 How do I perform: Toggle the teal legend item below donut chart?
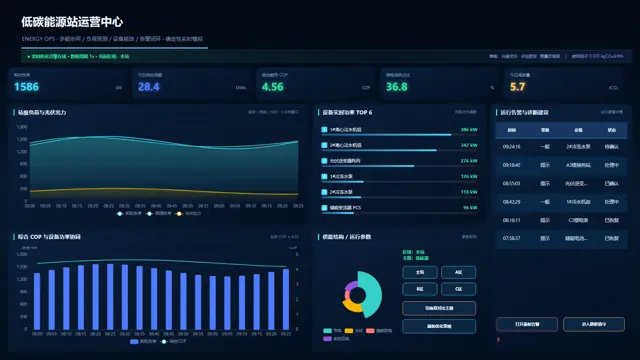click(327, 331)
